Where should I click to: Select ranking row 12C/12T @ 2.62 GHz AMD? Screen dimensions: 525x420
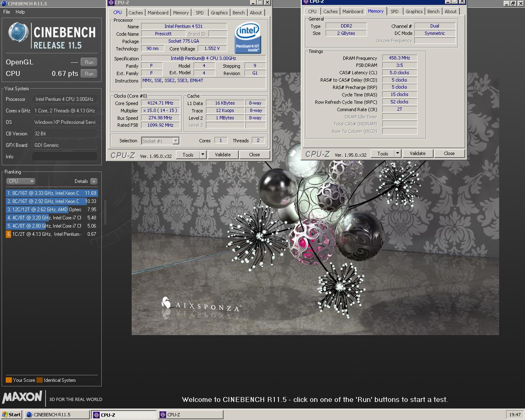click(52, 210)
